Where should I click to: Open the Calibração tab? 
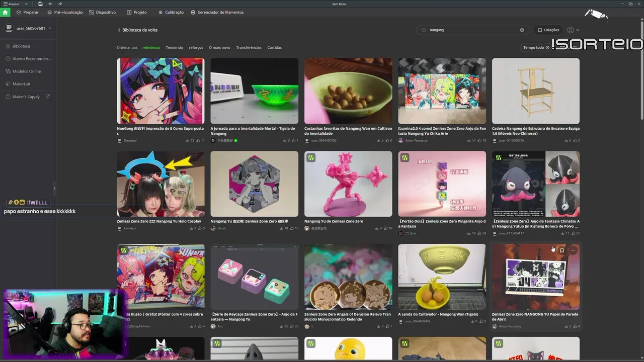point(171,12)
